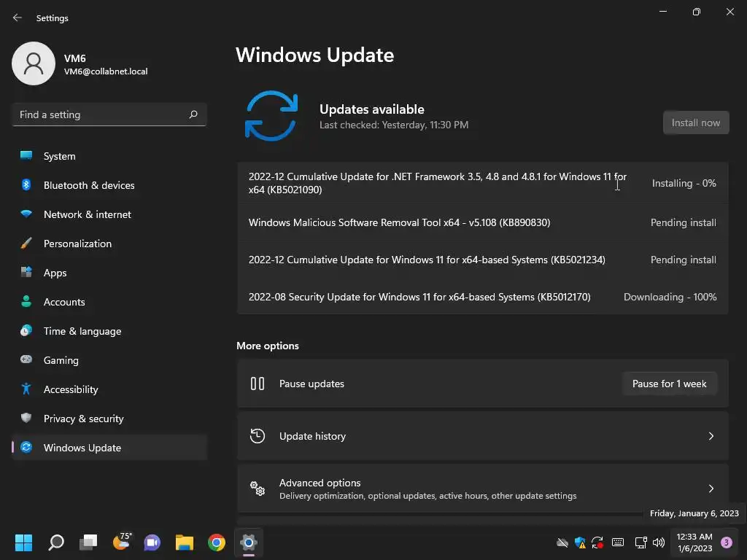
Task: Go to Time & language
Action: [109, 331]
